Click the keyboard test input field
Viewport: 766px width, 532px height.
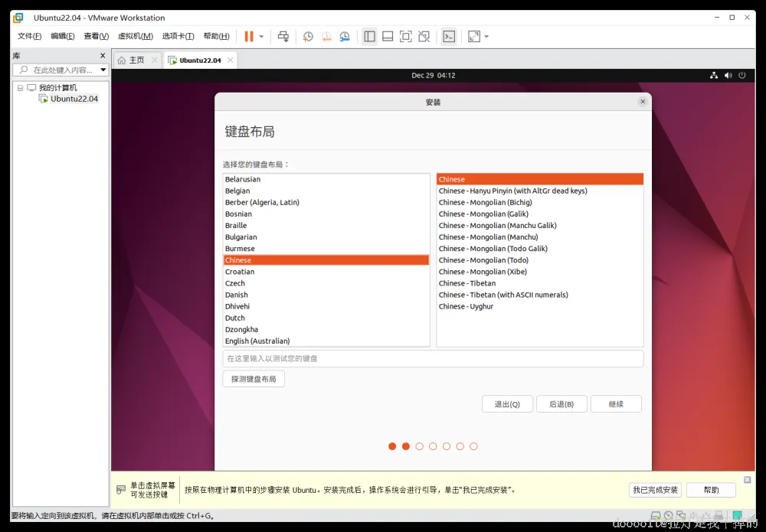point(433,359)
